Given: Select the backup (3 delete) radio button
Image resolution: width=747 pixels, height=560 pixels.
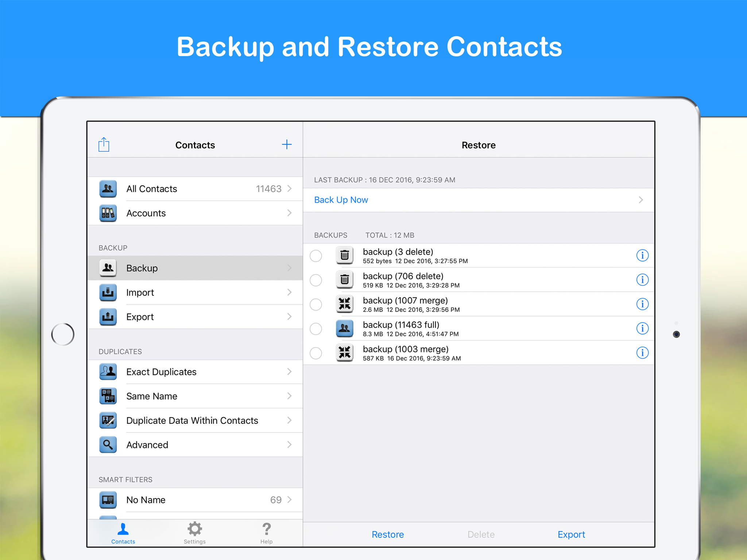Looking at the screenshot, I should (x=316, y=256).
